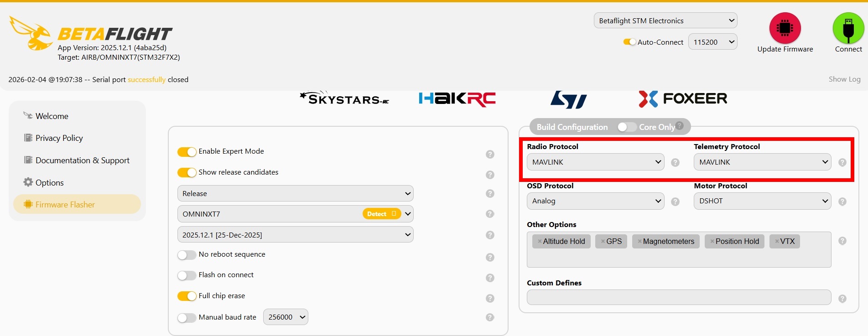Viewport: 868px width, 336px height.
Task: Click the green Connect USB icon
Action: pos(848,28)
